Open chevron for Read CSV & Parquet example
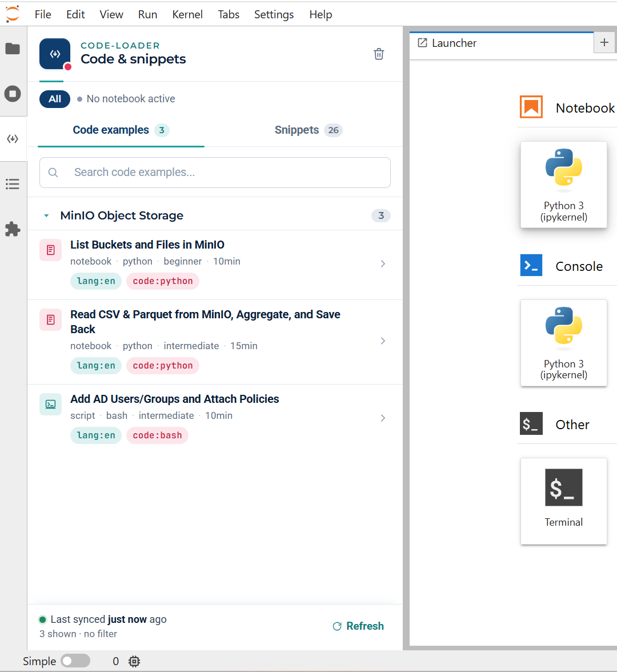 coord(383,341)
